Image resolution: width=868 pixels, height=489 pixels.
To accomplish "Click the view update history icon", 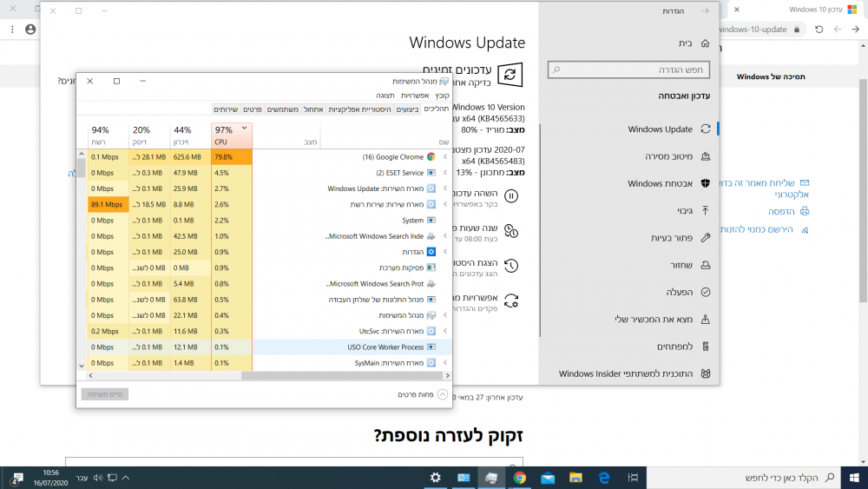I will click(511, 266).
